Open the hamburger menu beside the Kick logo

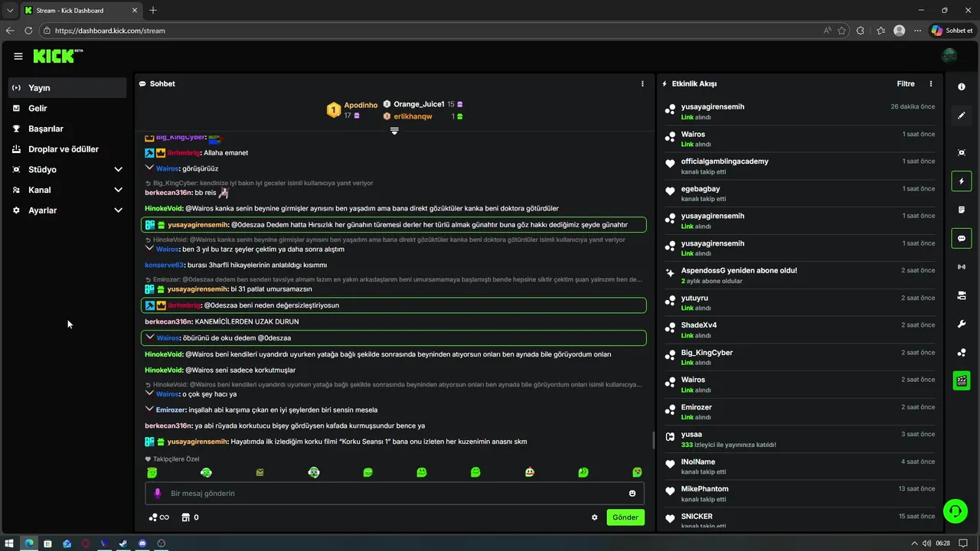[x=18, y=56]
